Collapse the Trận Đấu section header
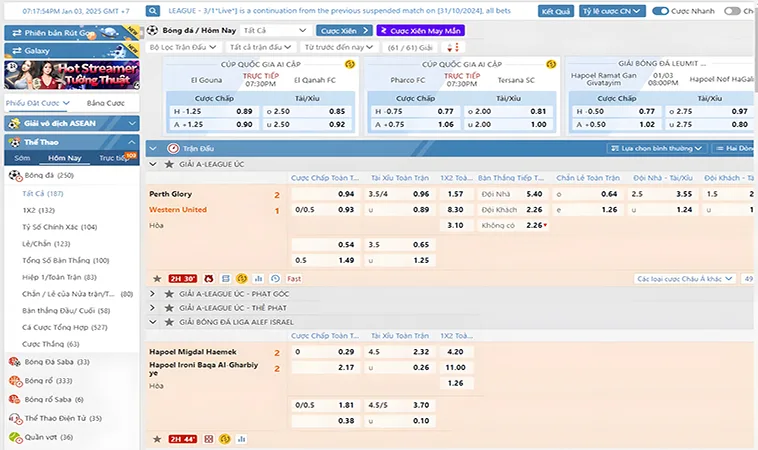 (153, 147)
